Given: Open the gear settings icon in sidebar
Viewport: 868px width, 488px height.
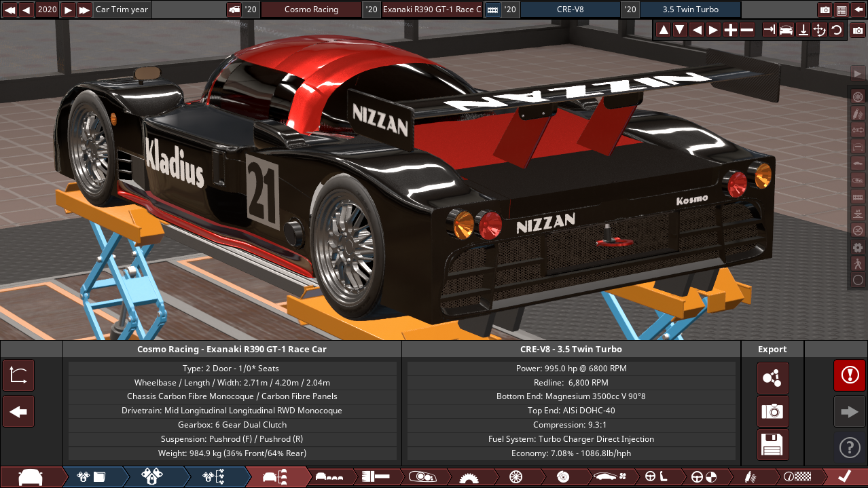Looking at the screenshot, I should (x=858, y=247).
